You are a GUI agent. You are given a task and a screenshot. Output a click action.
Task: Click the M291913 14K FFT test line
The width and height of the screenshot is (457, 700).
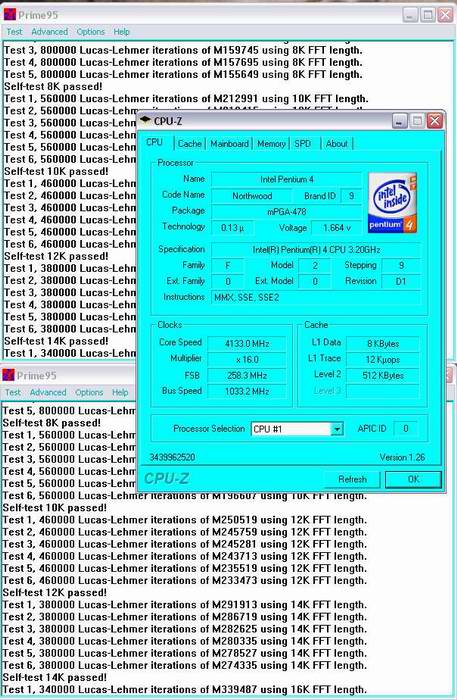[x=184, y=605]
